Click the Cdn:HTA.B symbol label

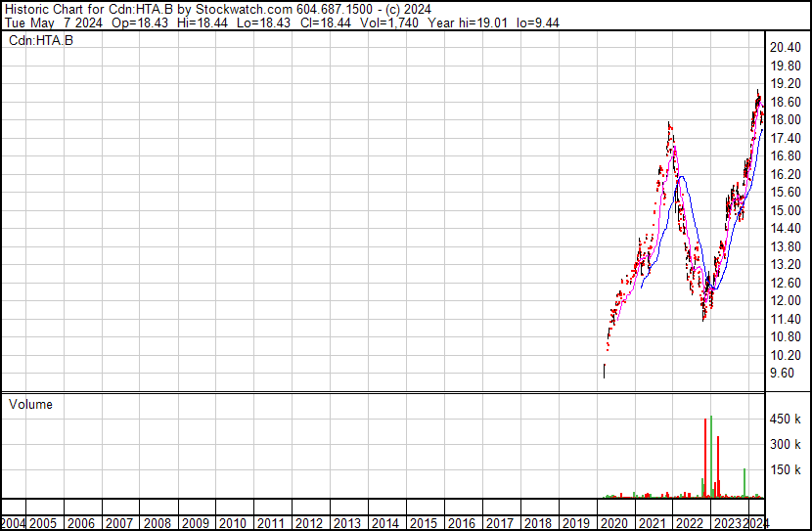(41, 40)
